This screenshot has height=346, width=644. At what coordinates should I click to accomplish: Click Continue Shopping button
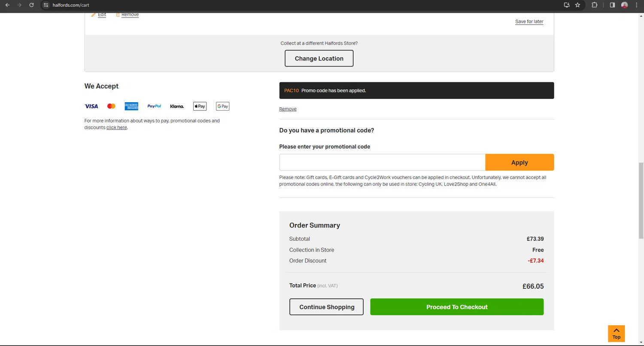point(326,307)
